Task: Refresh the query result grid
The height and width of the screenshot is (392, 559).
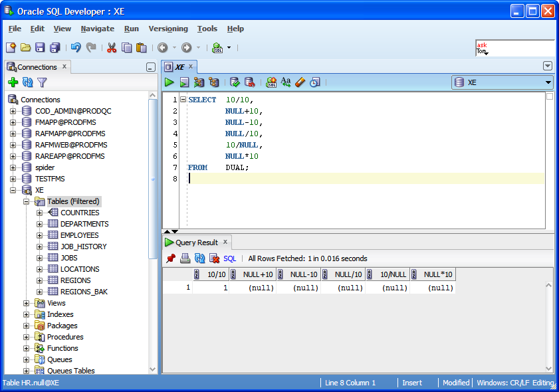Action: coord(199,258)
